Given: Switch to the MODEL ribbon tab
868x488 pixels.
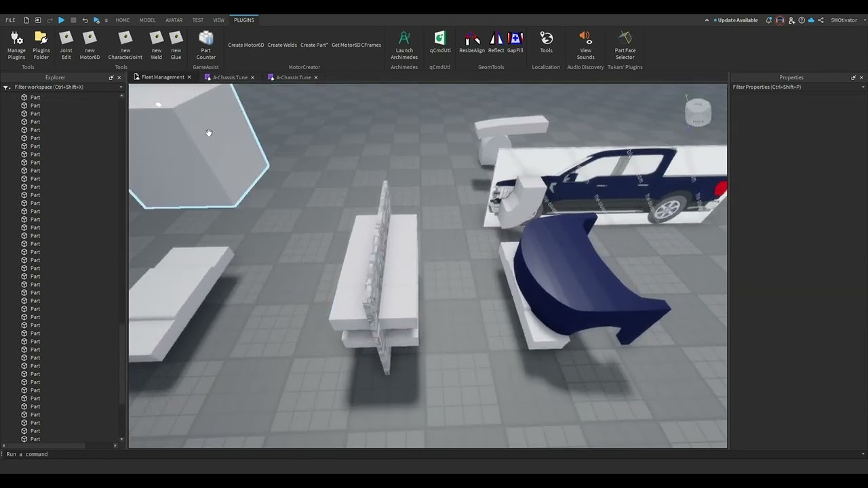Looking at the screenshot, I should coord(147,20).
